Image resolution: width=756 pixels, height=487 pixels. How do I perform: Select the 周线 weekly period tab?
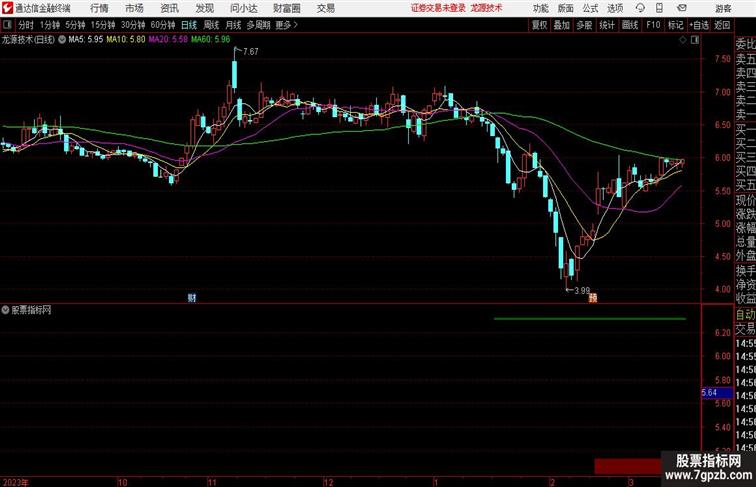(x=211, y=25)
